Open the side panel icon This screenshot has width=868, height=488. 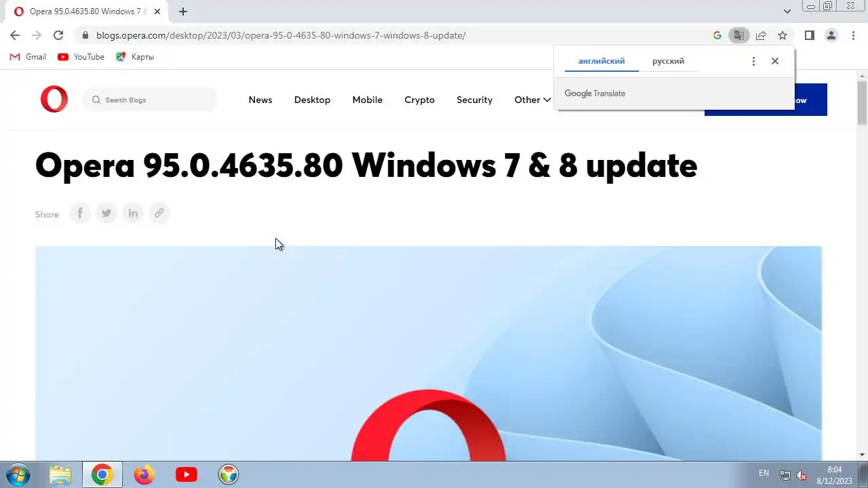point(809,35)
